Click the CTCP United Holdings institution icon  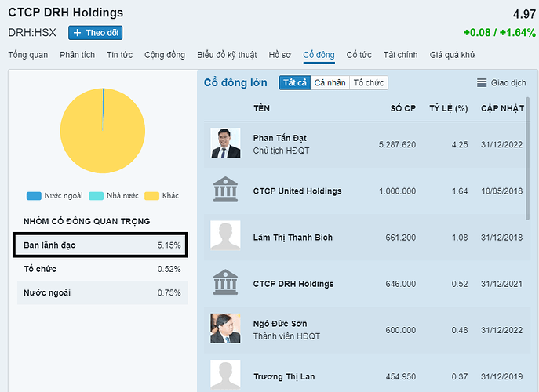(225, 190)
